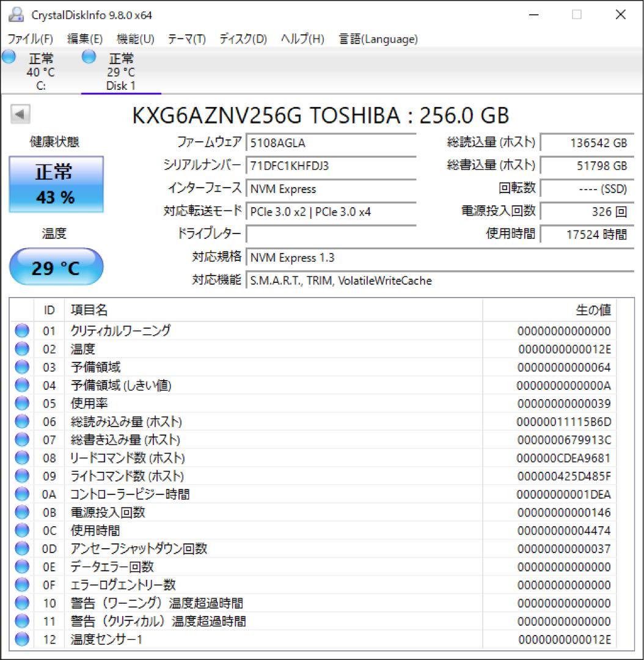Click the 正常 43 % health status button

tap(56, 185)
